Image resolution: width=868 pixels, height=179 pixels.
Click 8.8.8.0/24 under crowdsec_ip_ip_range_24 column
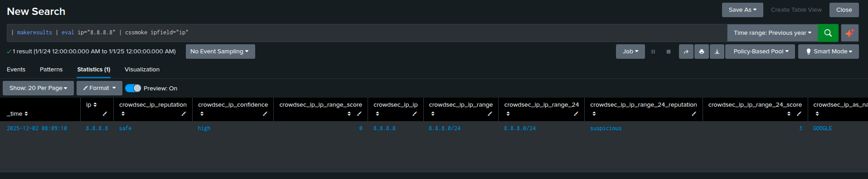(x=520, y=128)
